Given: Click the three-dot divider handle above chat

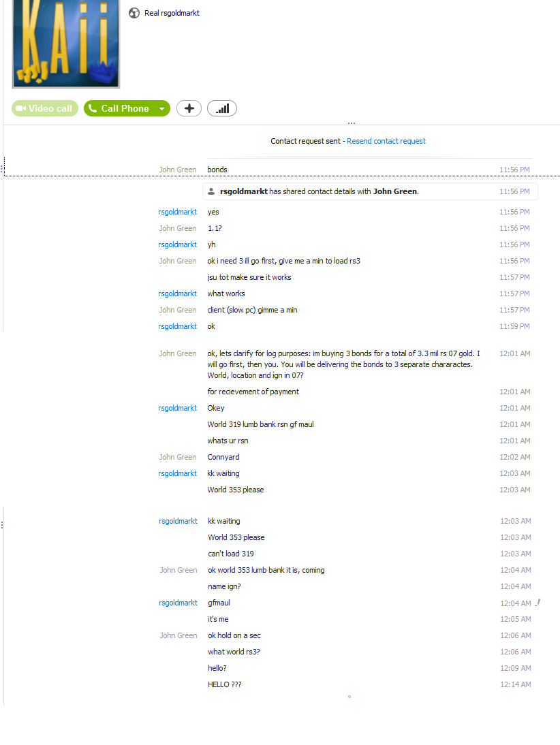Looking at the screenshot, I should [352, 123].
